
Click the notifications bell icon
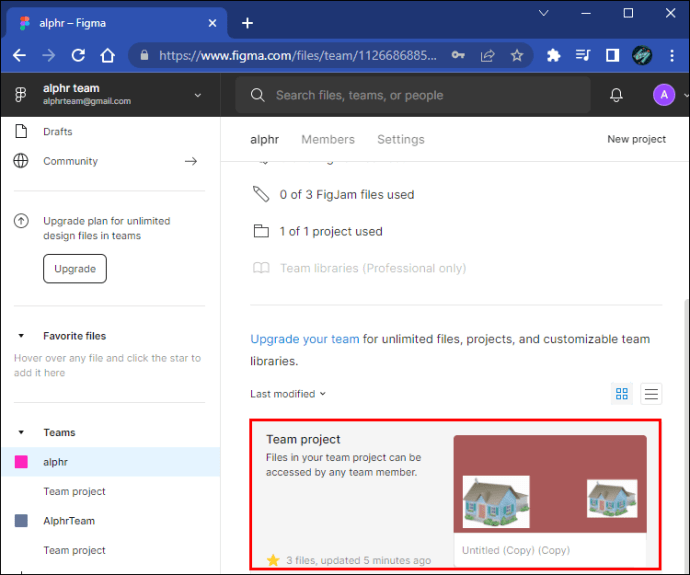[616, 95]
